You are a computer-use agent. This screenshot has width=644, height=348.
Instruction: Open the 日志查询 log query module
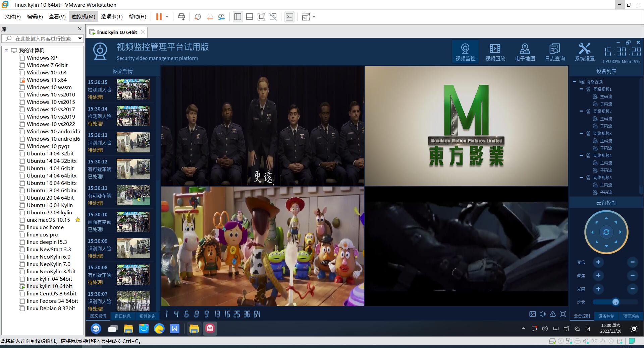coord(555,52)
